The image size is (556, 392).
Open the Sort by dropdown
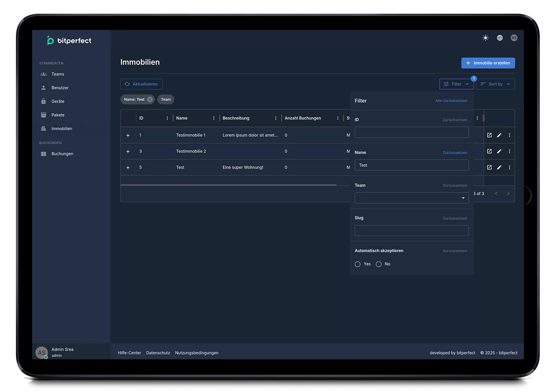point(495,84)
